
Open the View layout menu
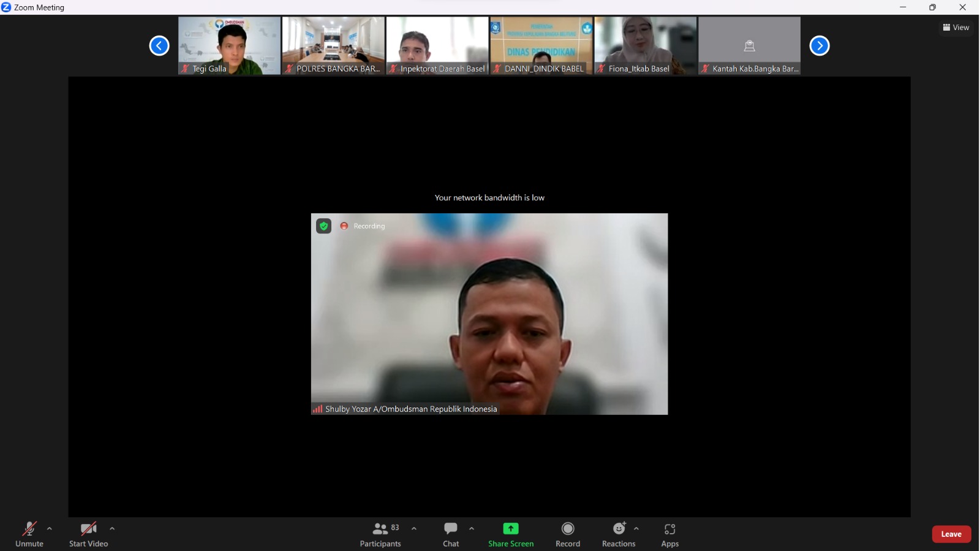point(956,28)
